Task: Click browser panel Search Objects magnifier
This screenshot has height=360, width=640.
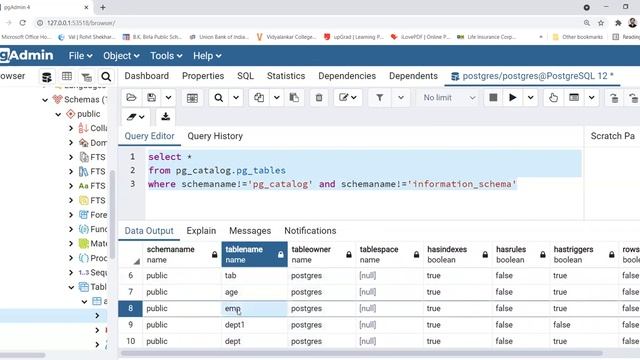Action: point(106,76)
